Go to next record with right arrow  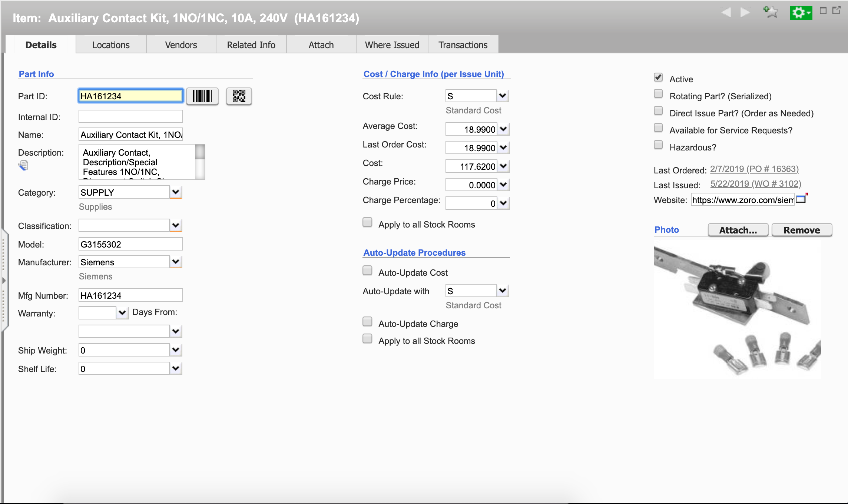[745, 13]
